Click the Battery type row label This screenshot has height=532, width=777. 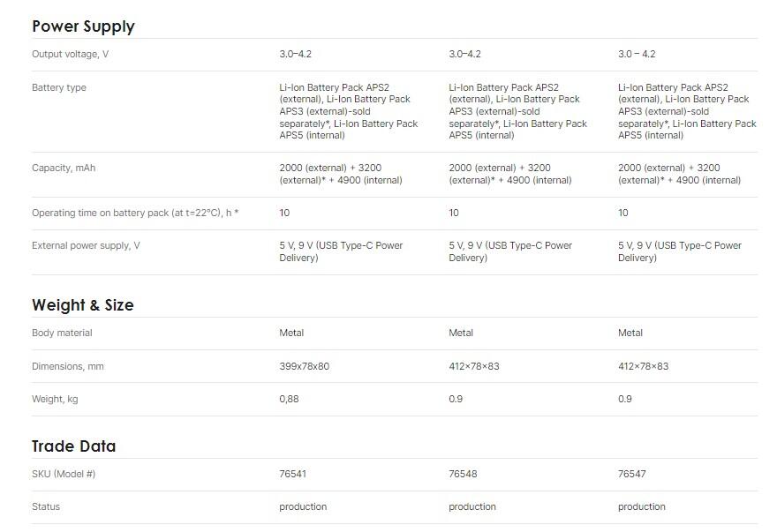tap(59, 88)
